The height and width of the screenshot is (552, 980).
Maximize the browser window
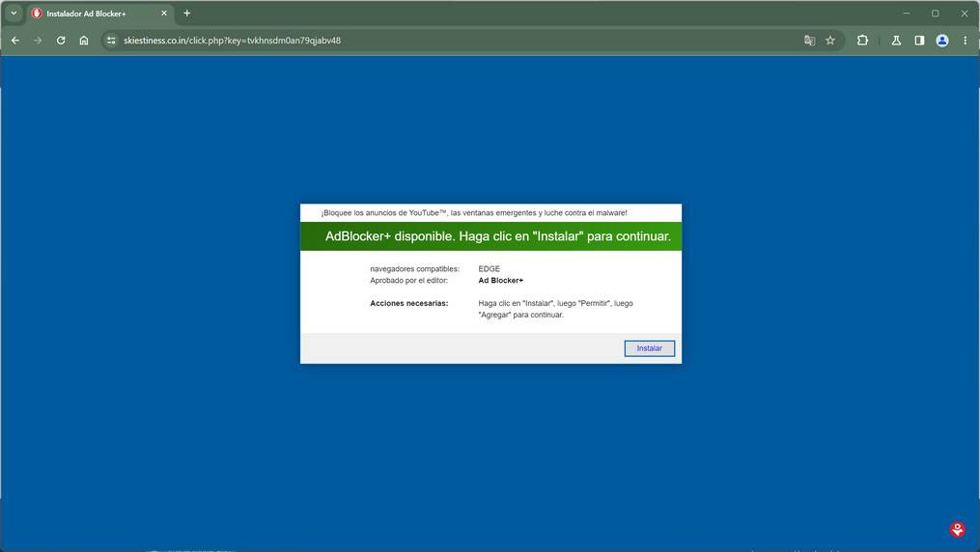tap(935, 14)
